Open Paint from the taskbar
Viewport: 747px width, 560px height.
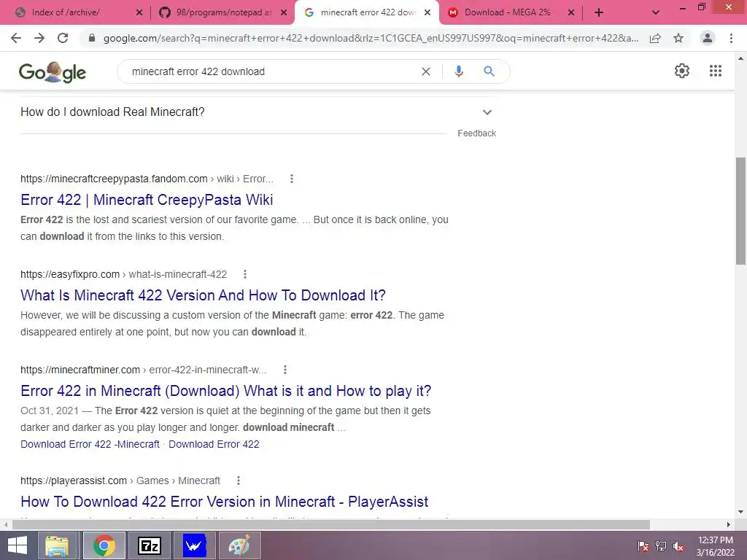click(239, 545)
